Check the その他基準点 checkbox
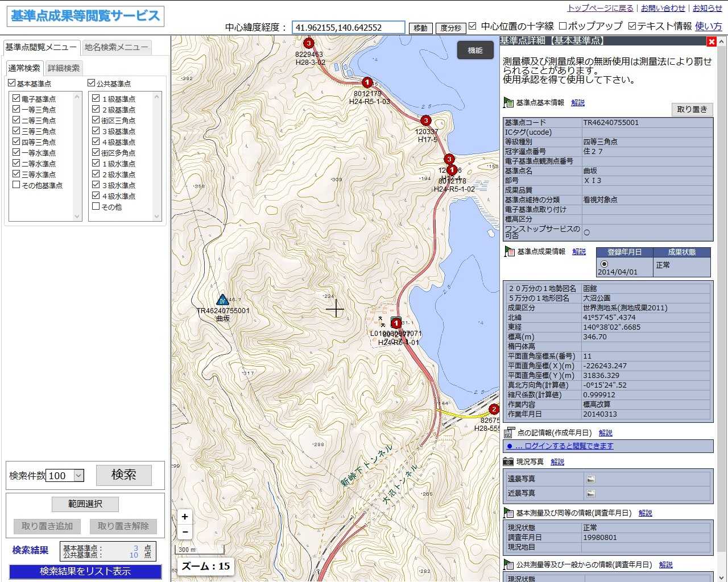 [16, 185]
